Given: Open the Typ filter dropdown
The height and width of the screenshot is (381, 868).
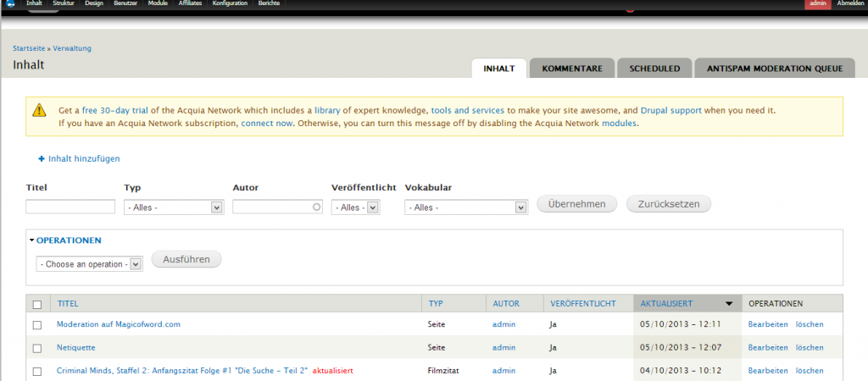Looking at the screenshot, I should (x=173, y=207).
